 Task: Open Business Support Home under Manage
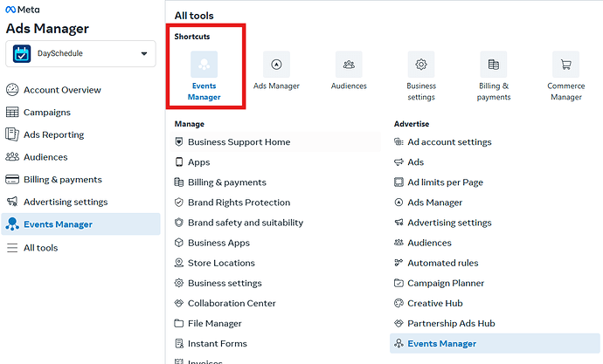[275, 142]
